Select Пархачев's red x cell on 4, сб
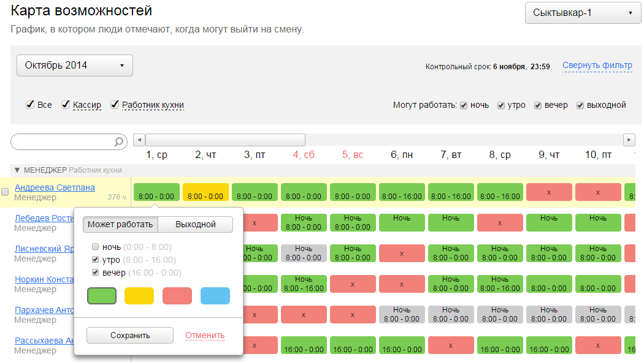The height and width of the screenshot is (362, 644). [x=304, y=314]
